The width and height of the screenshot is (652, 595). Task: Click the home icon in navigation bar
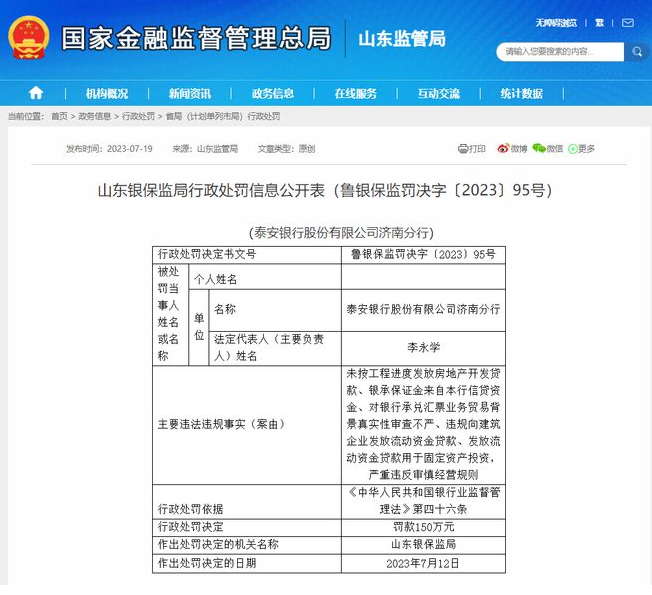click(36, 93)
